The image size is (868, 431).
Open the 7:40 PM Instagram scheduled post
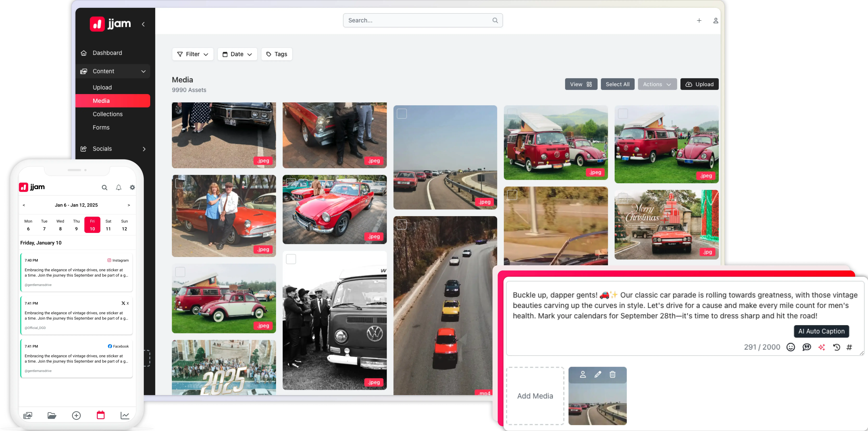tap(76, 272)
